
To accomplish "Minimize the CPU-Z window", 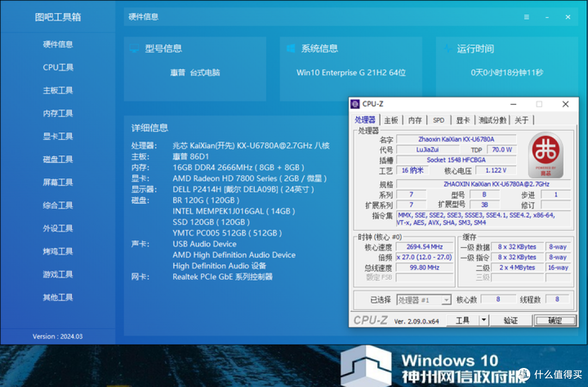I will pyautogui.click(x=513, y=104).
